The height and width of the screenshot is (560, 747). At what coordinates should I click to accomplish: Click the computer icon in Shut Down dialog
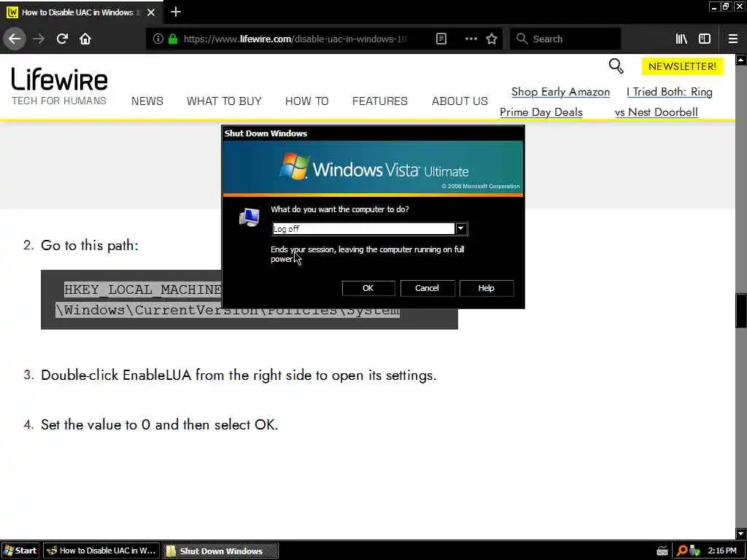click(x=249, y=217)
